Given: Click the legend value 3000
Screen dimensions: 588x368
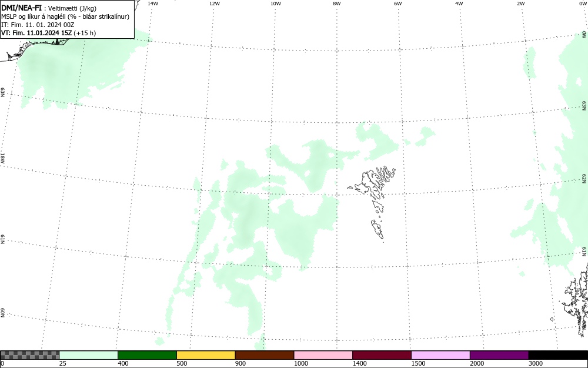Looking at the screenshot, I should [x=536, y=363].
